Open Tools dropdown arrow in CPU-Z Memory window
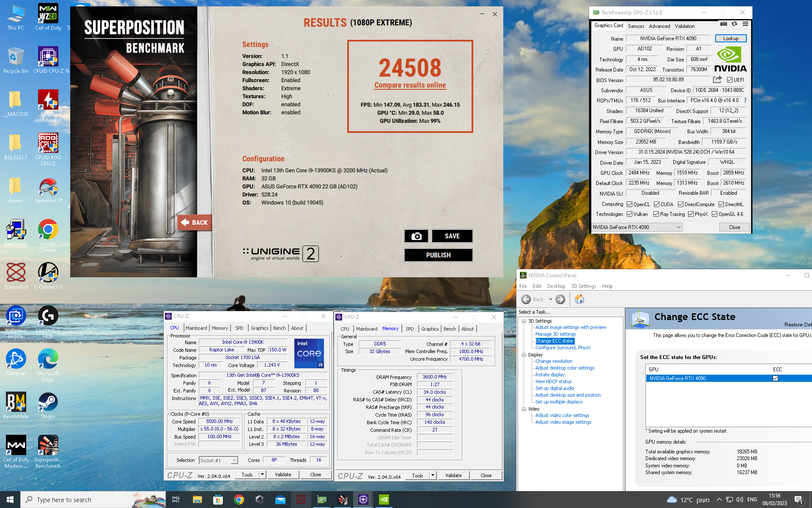Image resolution: width=812 pixels, height=508 pixels. (x=433, y=475)
